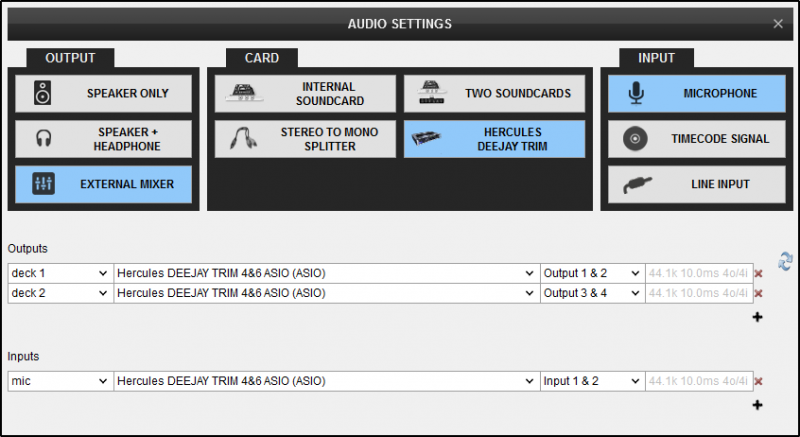Click the OUTPUT section tab
The height and width of the screenshot is (437, 800).
point(70,58)
